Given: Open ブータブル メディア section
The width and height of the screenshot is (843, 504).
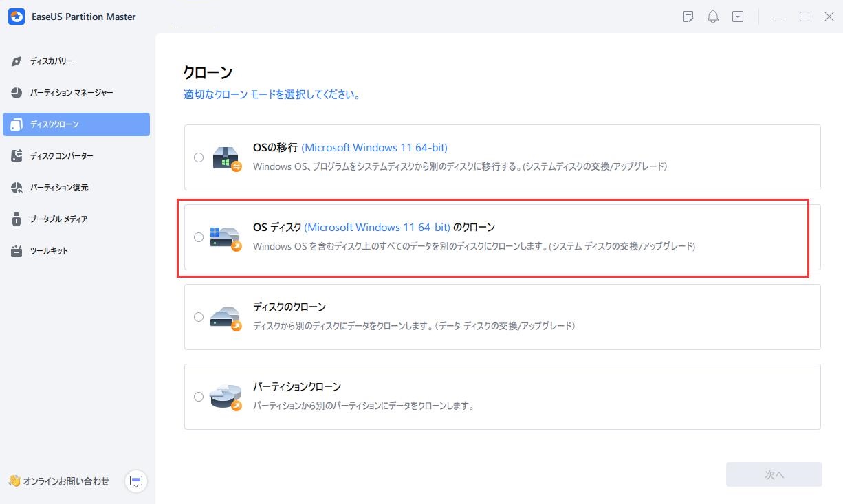Looking at the screenshot, I should click(76, 219).
